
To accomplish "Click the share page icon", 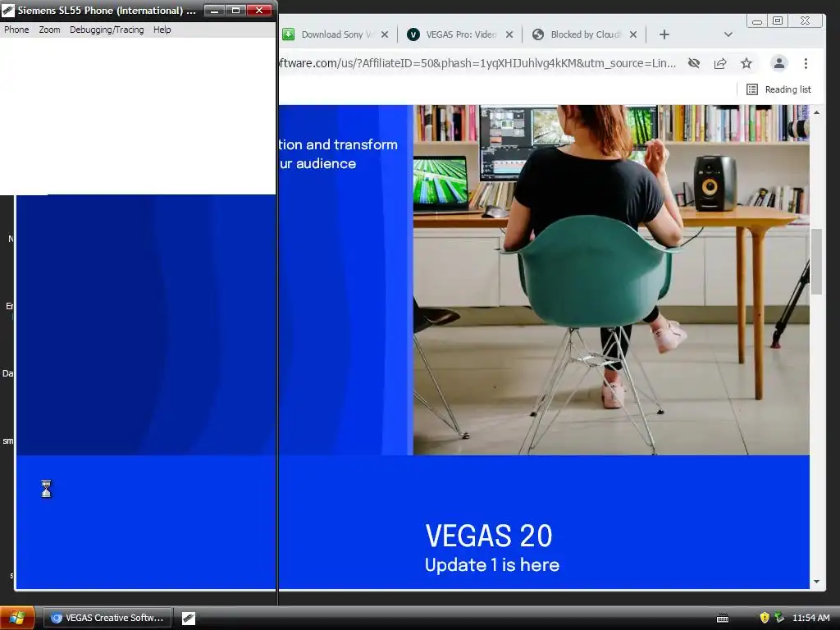I will click(720, 63).
